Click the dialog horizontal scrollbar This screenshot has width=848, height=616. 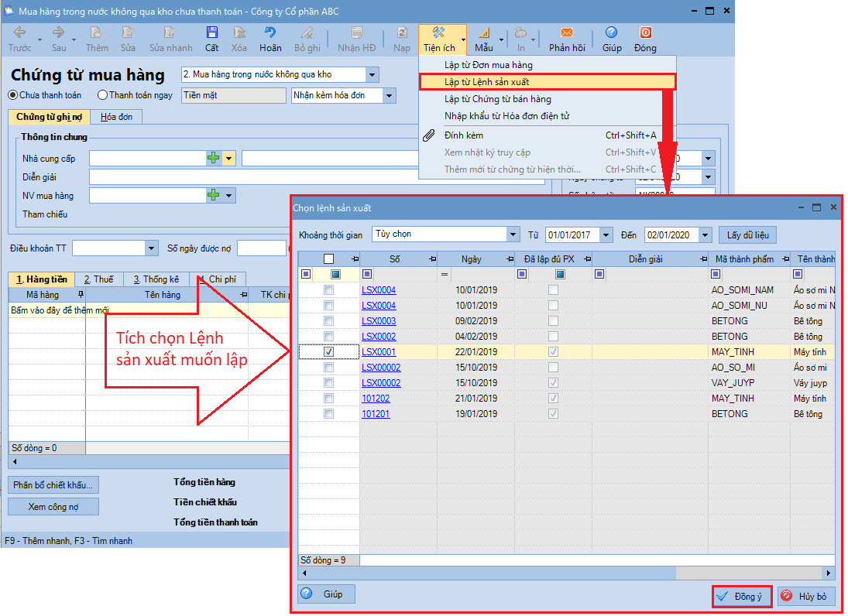[x=565, y=573]
